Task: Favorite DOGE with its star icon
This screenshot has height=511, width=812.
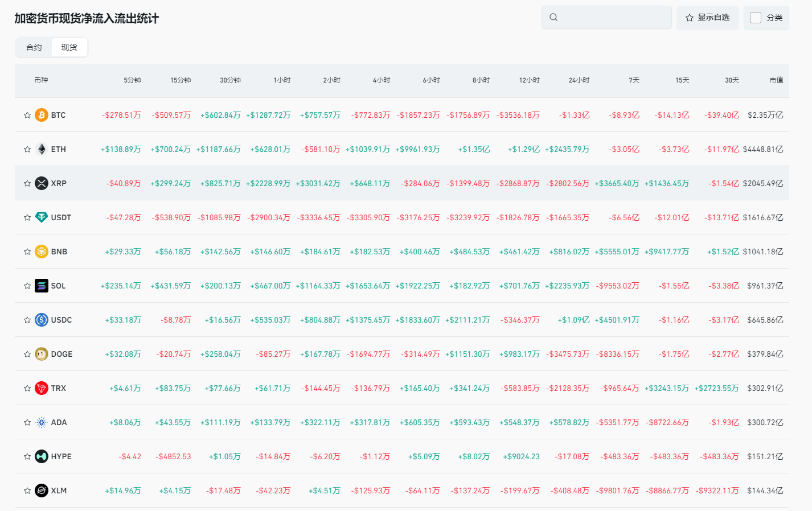Action: (27, 354)
